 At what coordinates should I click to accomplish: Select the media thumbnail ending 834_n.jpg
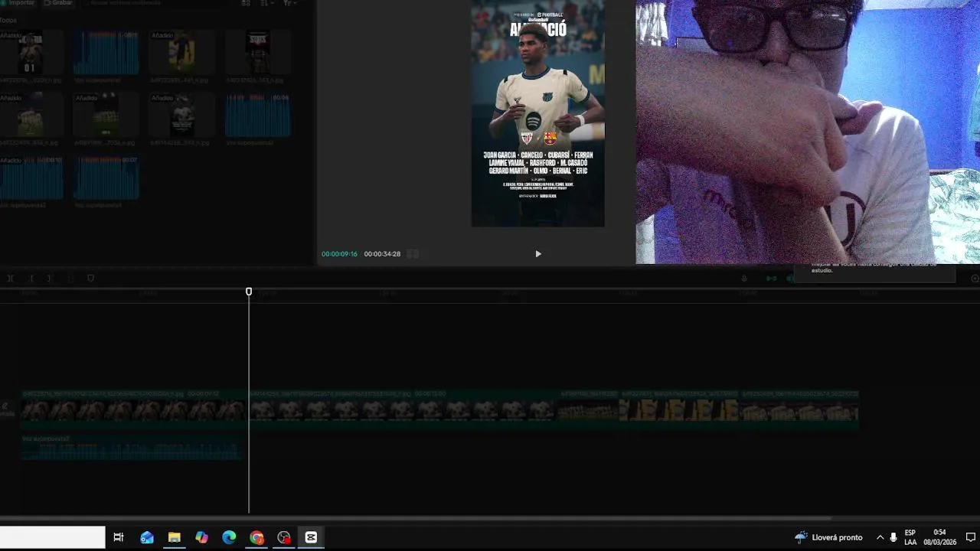[31, 115]
